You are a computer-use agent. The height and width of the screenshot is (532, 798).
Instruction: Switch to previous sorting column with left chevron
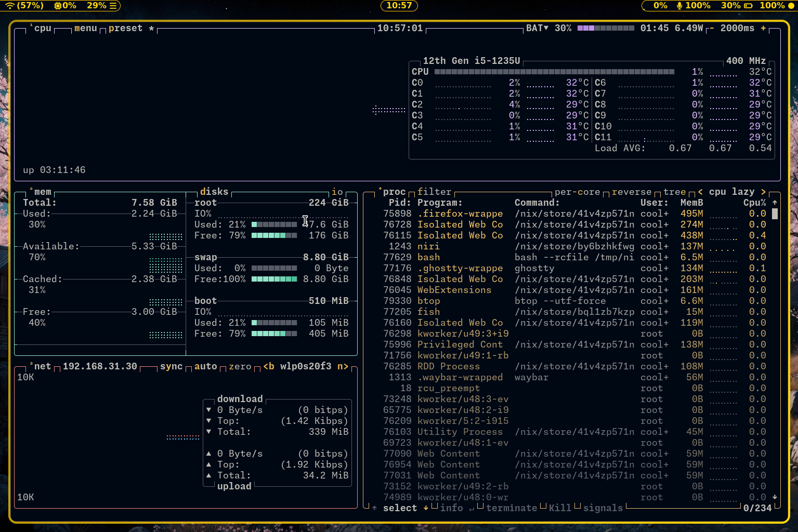[700, 192]
